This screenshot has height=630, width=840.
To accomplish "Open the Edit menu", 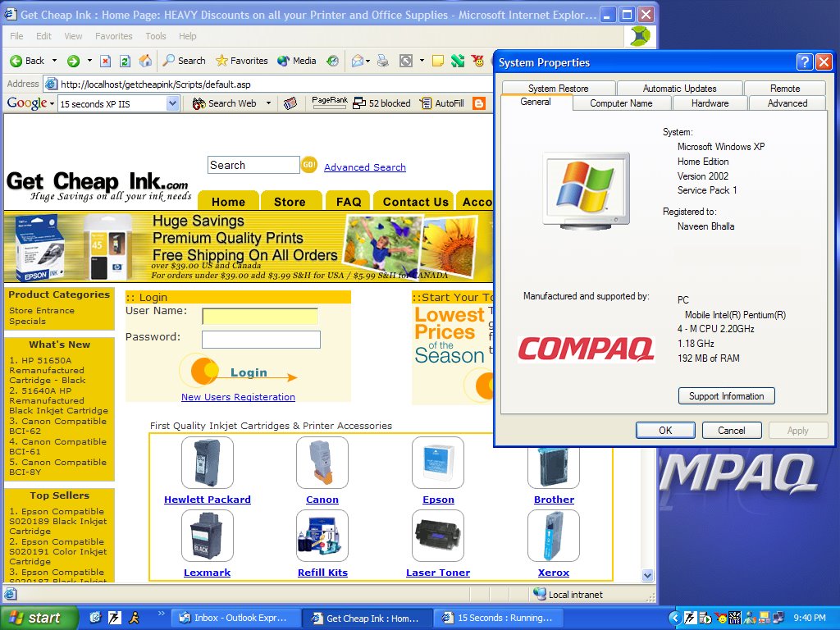I will (43, 36).
